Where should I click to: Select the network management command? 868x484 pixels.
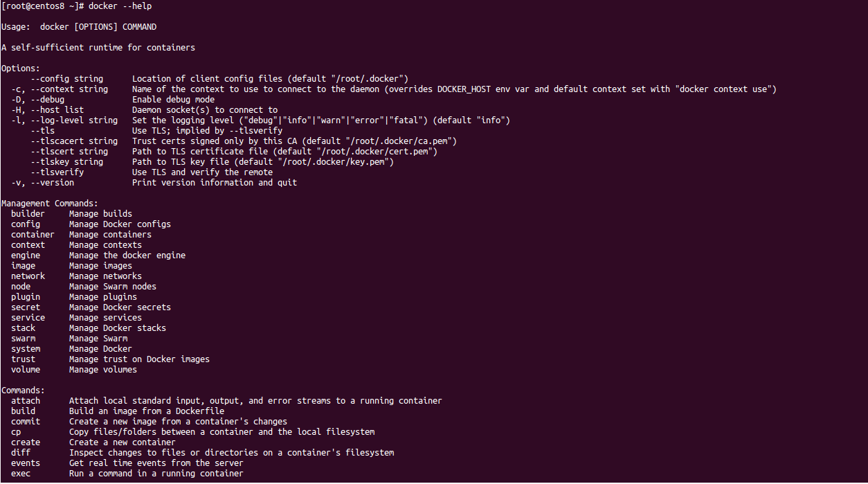(28, 276)
